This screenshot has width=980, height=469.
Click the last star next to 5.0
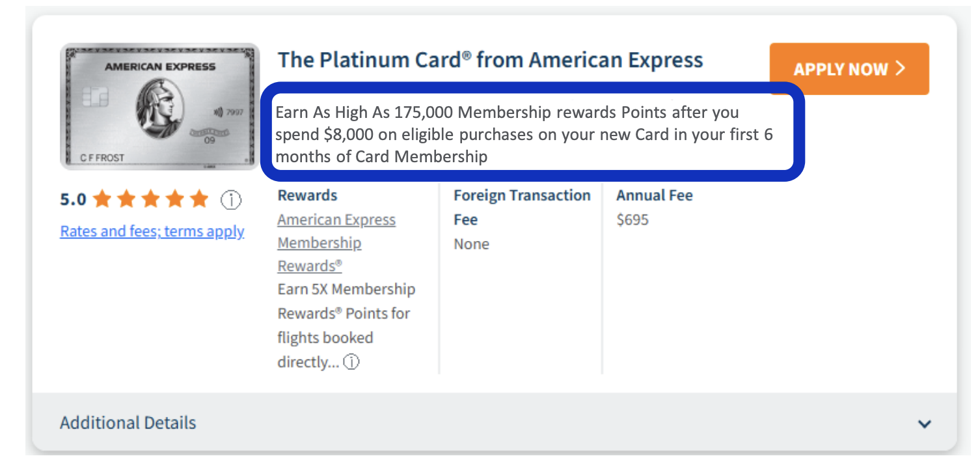coord(199,200)
